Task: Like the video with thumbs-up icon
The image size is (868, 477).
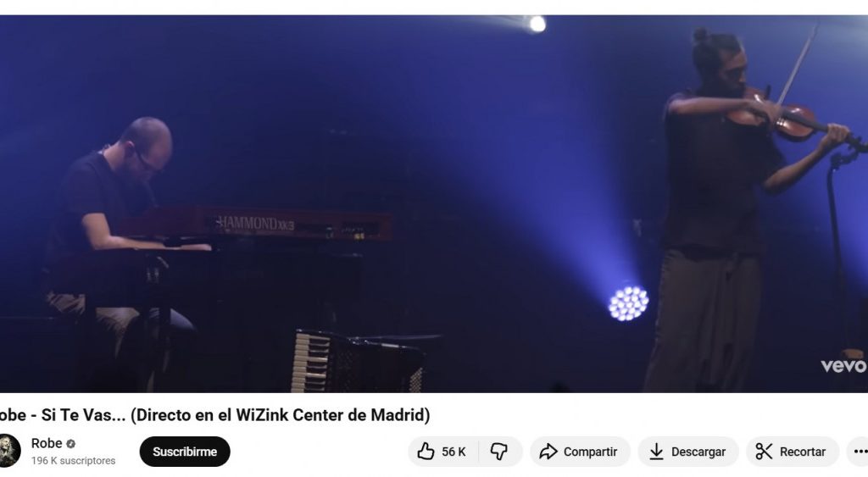Action: click(426, 452)
